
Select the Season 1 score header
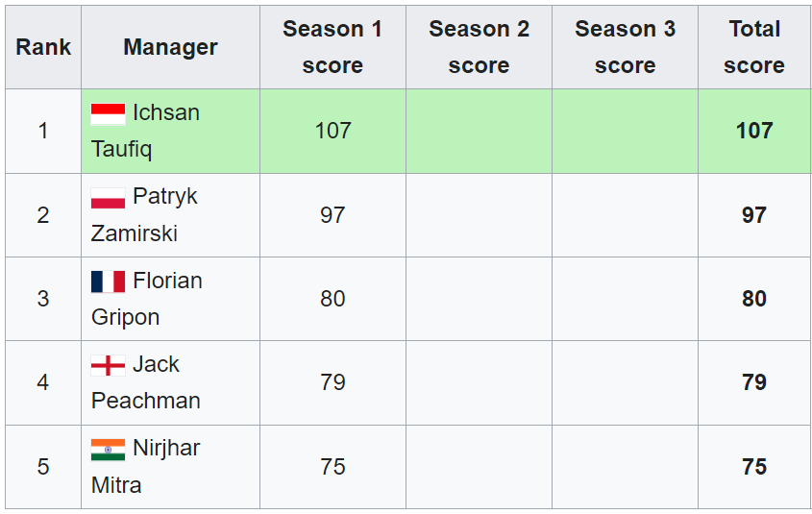click(x=332, y=47)
